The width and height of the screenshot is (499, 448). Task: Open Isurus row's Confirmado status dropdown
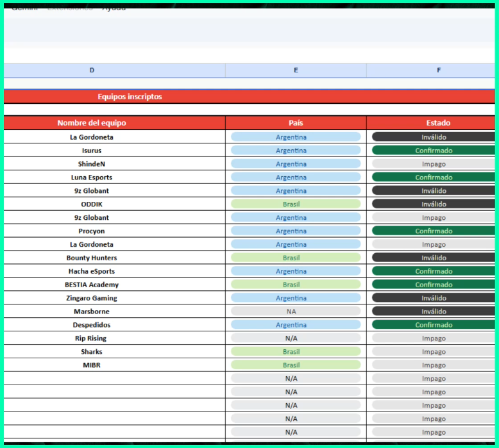coord(434,151)
